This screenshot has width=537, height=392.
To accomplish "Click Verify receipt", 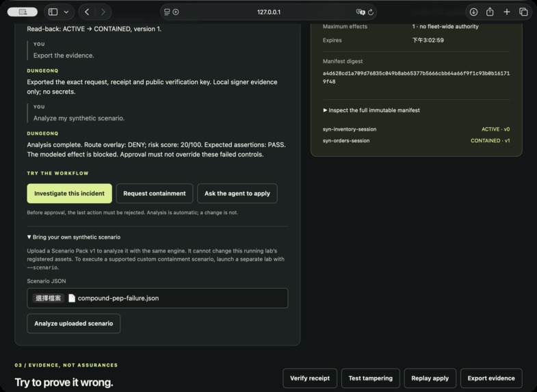I will [x=310, y=378].
